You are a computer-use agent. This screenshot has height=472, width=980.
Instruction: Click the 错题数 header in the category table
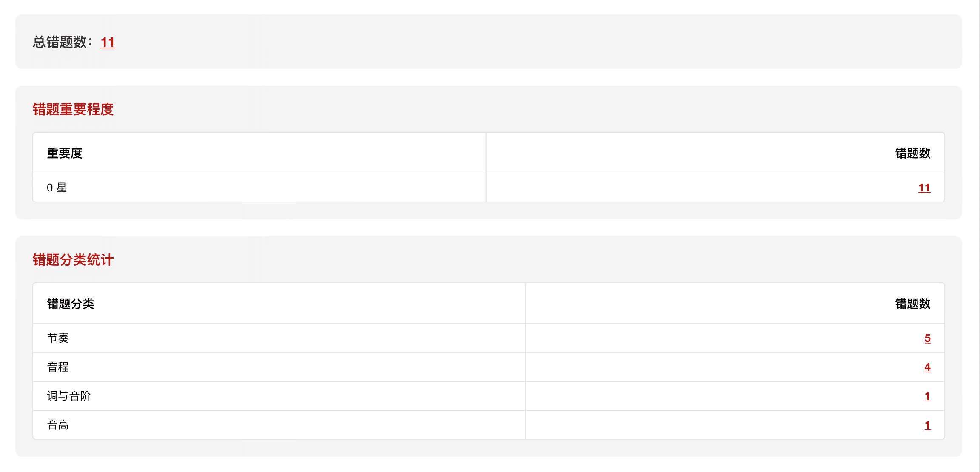[x=912, y=304]
